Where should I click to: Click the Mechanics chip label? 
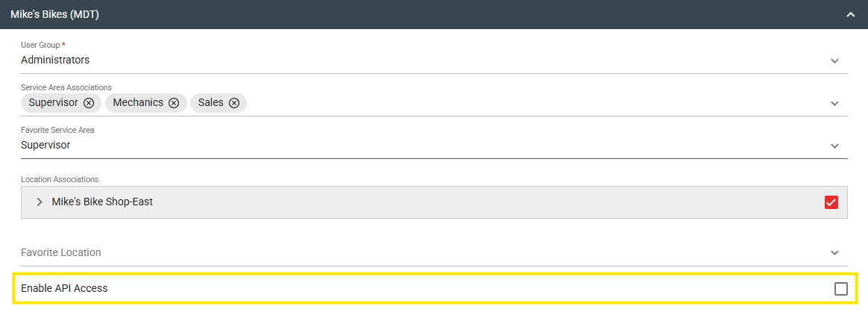[x=138, y=102]
